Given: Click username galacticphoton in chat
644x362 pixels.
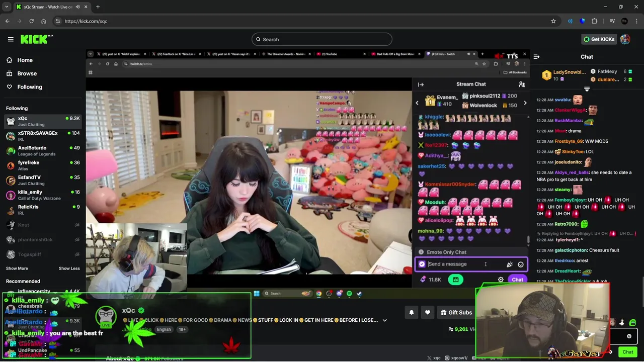Looking at the screenshot, I should click(x=571, y=250).
